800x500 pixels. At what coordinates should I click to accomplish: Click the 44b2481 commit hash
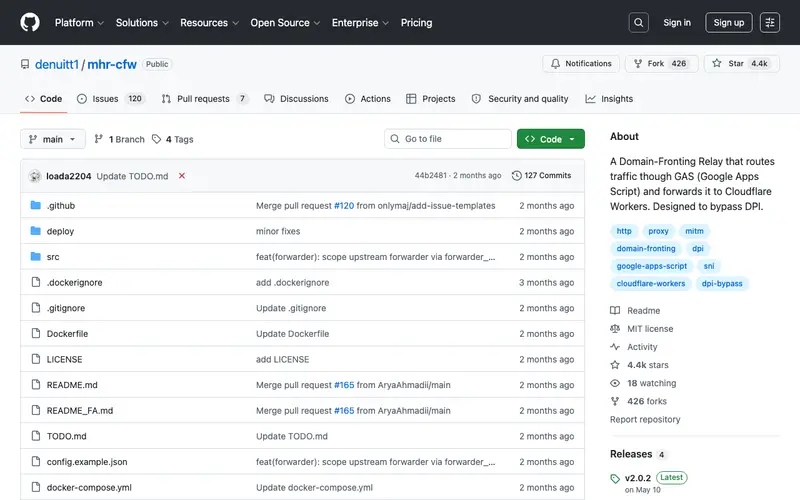point(431,176)
